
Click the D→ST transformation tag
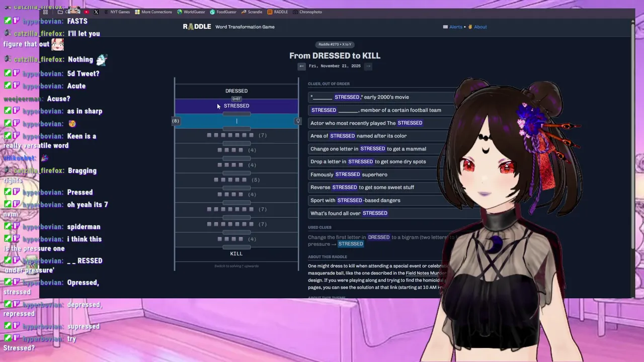click(x=236, y=99)
